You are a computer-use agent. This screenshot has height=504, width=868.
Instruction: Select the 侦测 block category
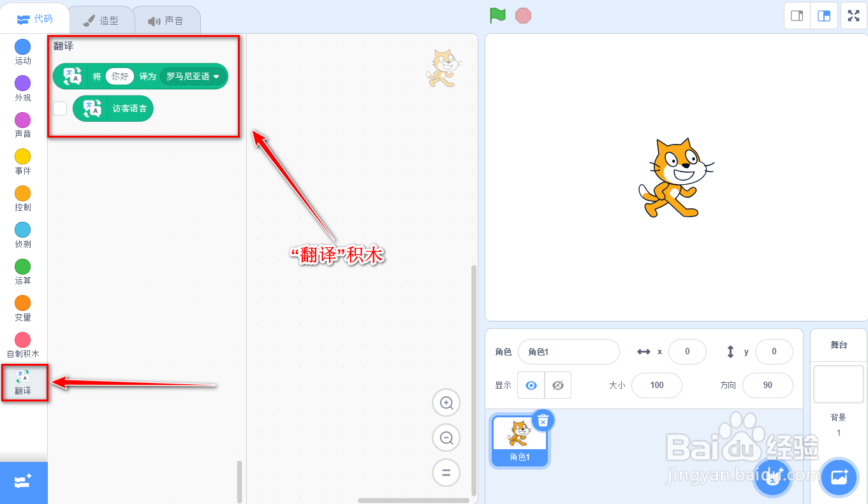point(23,235)
